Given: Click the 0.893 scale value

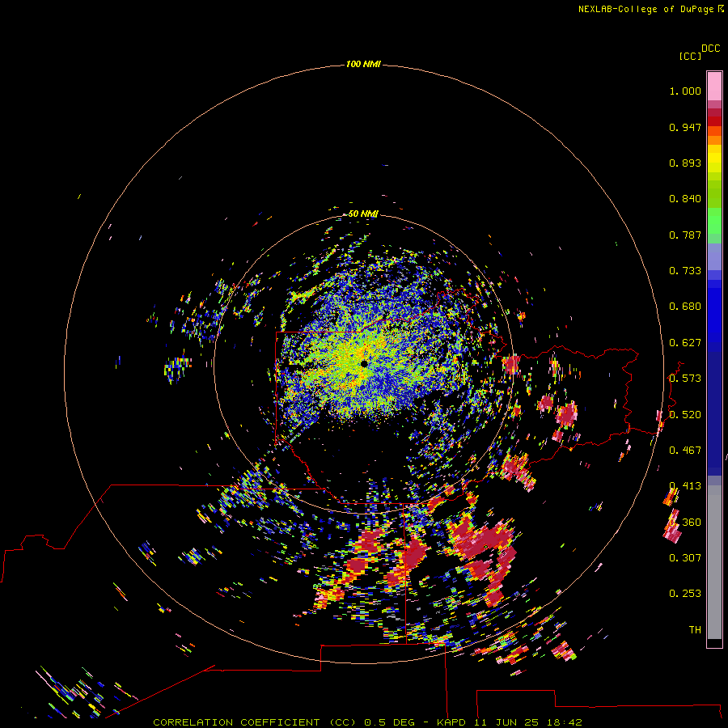Looking at the screenshot, I should coord(685,163).
